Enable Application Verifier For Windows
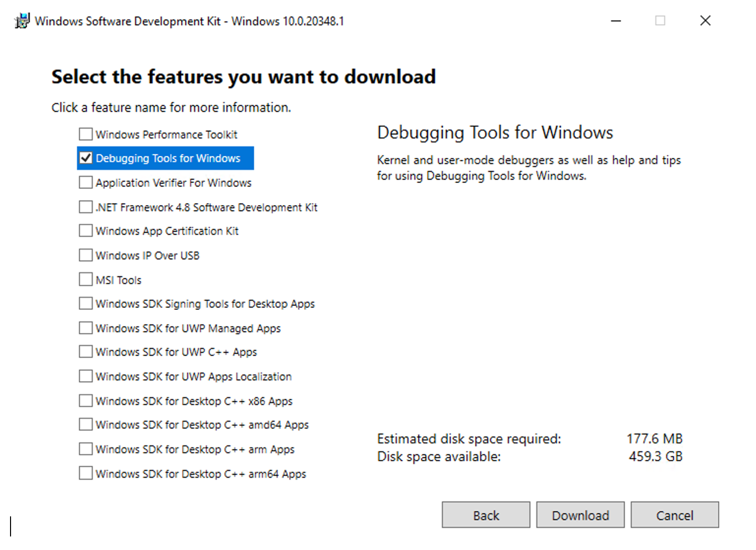The height and width of the screenshot is (550, 756). [85, 182]
